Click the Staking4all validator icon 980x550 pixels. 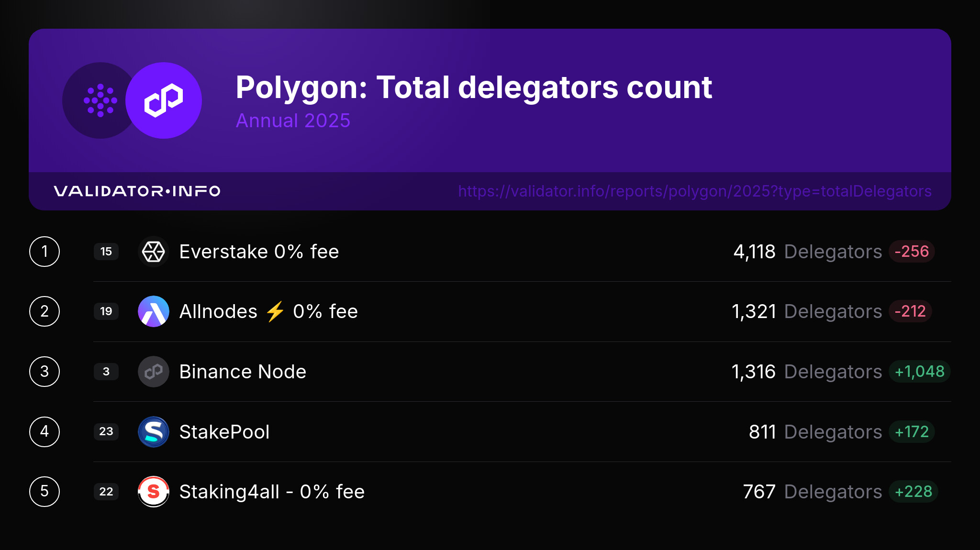pyautogui.click(x=154, y=492)
